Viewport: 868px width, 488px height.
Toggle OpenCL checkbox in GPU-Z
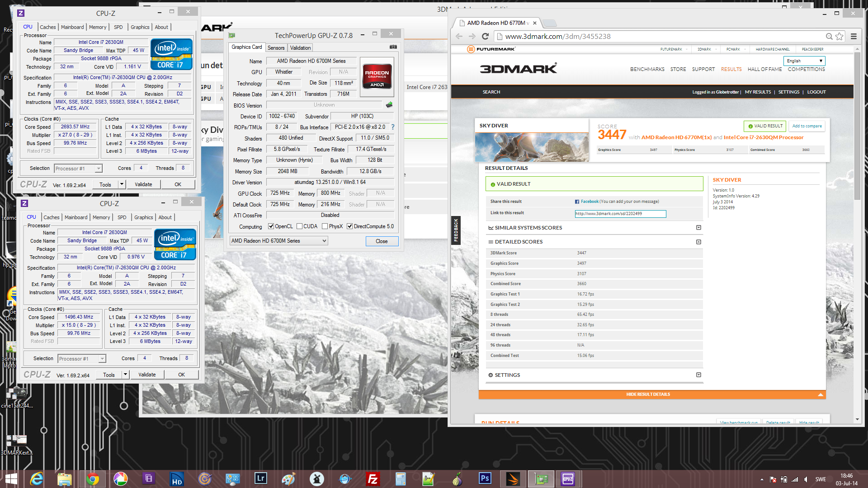(x=271, y=226)
